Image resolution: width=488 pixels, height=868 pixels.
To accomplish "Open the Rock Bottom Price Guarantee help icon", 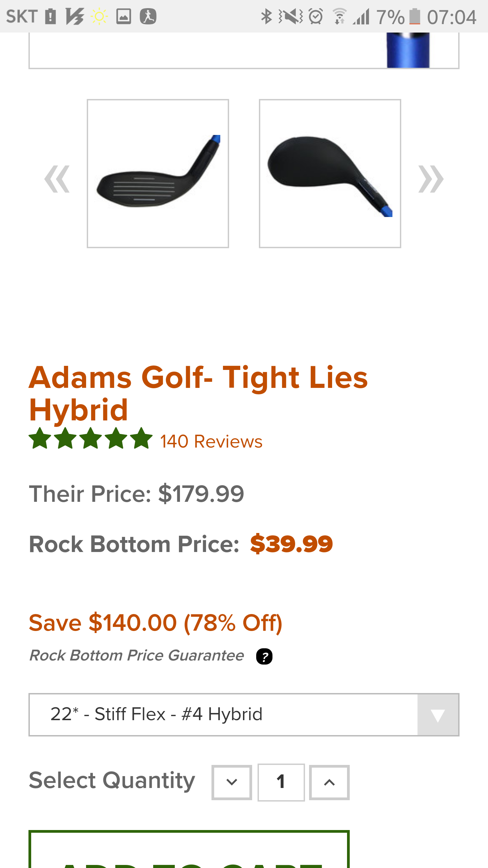I will click(x=264, y=656).
